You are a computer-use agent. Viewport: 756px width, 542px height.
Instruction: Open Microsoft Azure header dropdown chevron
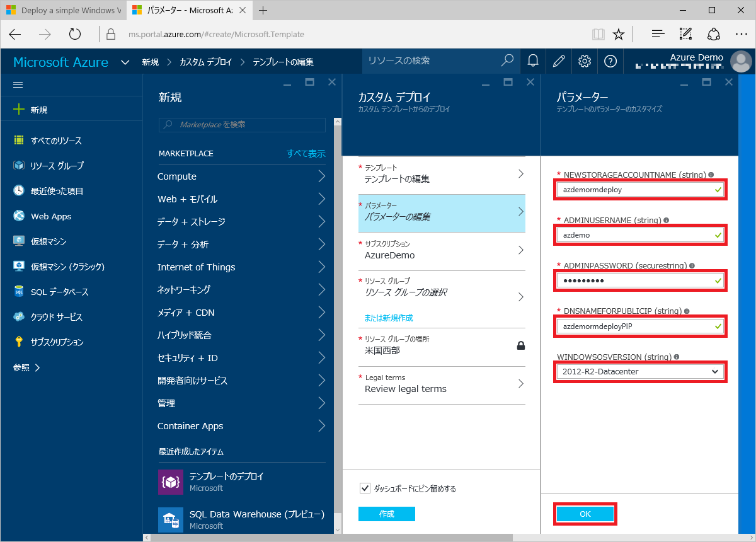[x=125, y=62]
